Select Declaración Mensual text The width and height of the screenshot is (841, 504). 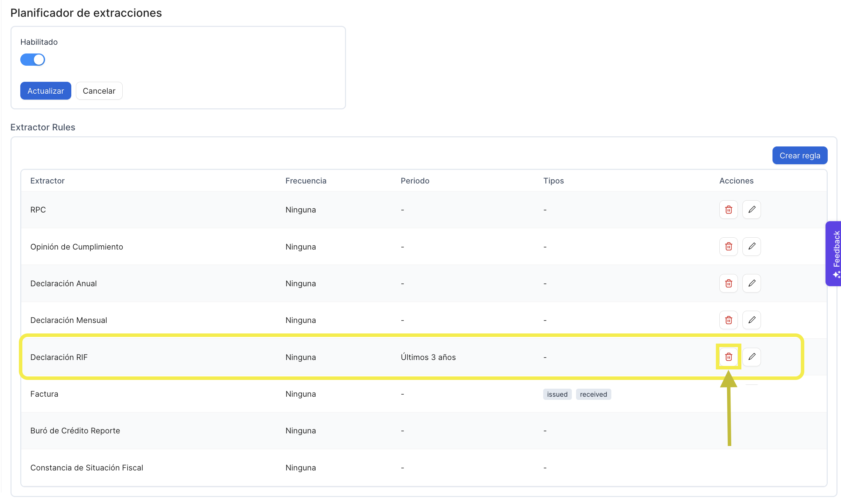click(x=69, y=320)
